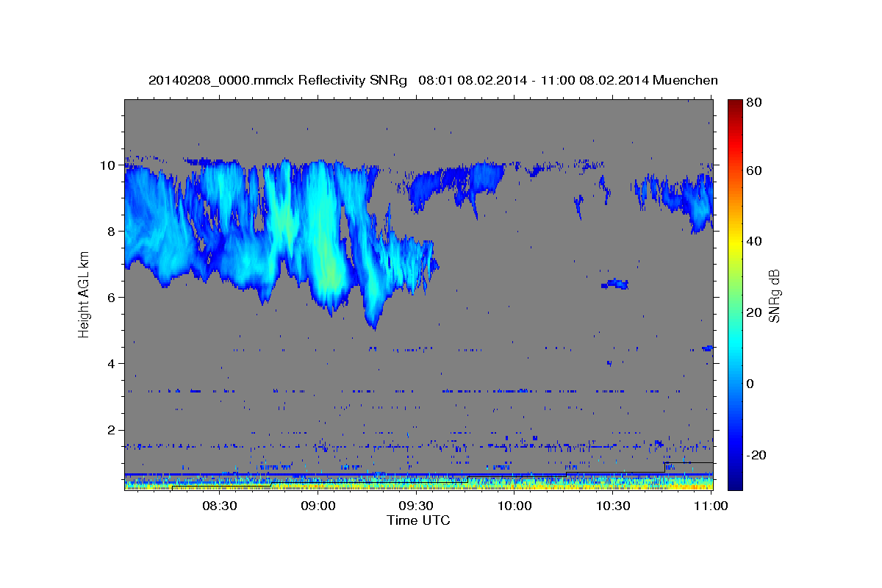The height and width of the screenshot is (588, 882).
Task: Click the Time UTC axis title
Action: (x=418, y=520)
